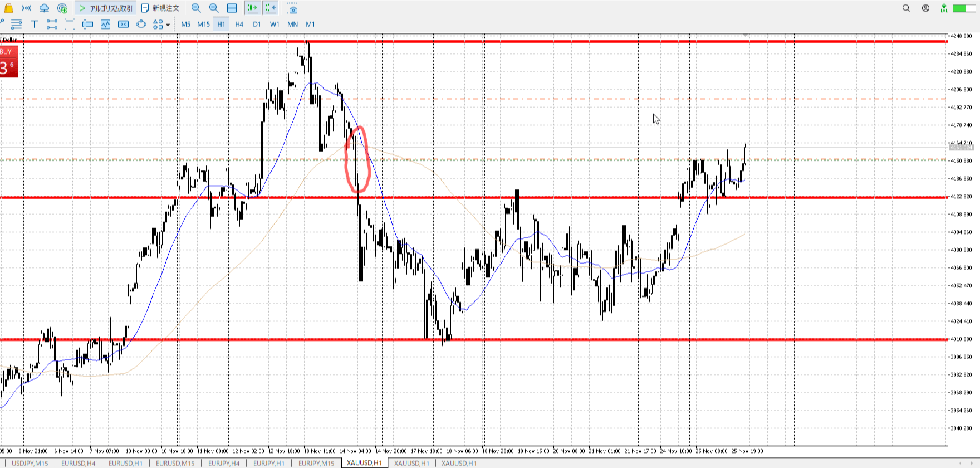Expand the shapes objects dropdown arrow
The height and width of the screenshot is (468, 980).
(168, 25)
